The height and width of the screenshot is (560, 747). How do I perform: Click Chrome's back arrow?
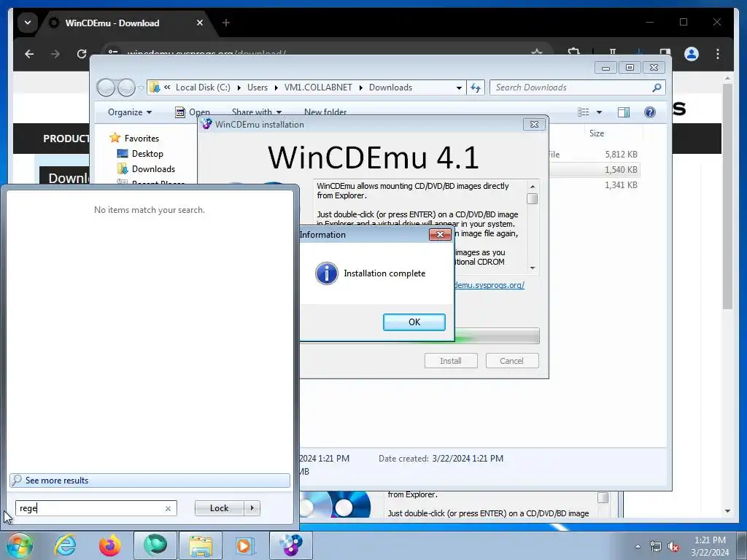point(29,54)
